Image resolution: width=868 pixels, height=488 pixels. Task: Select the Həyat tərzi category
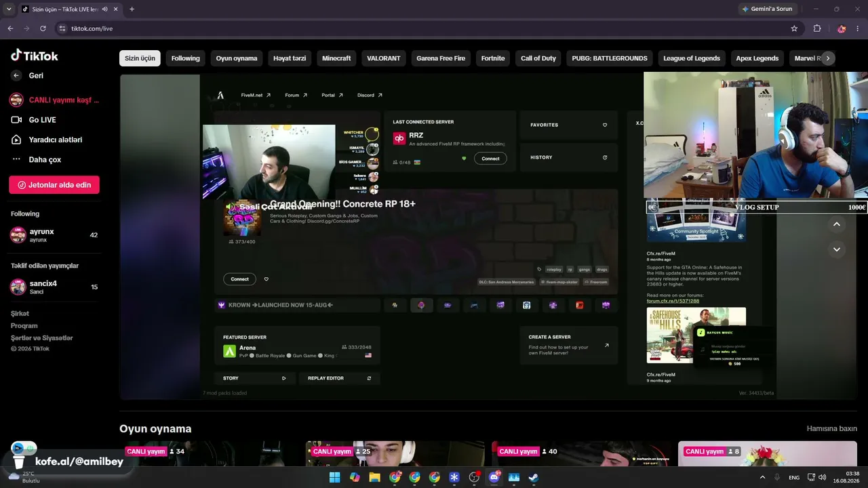point(290,58)
